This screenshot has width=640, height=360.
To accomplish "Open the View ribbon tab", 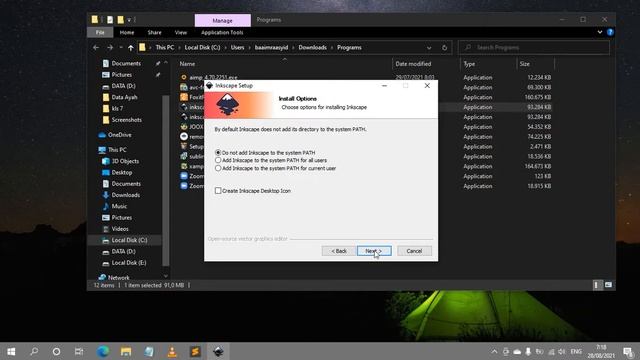I will [x=181, y=32].
